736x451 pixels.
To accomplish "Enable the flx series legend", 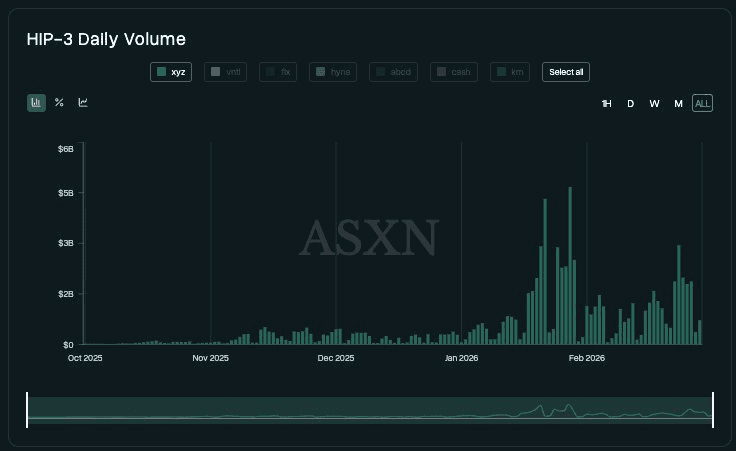I will [x=277, y=72].
